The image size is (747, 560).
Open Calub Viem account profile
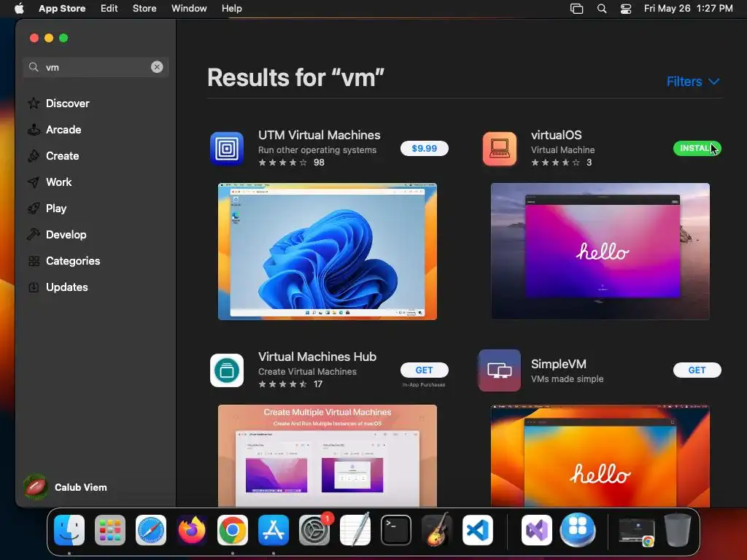point(65,487)
